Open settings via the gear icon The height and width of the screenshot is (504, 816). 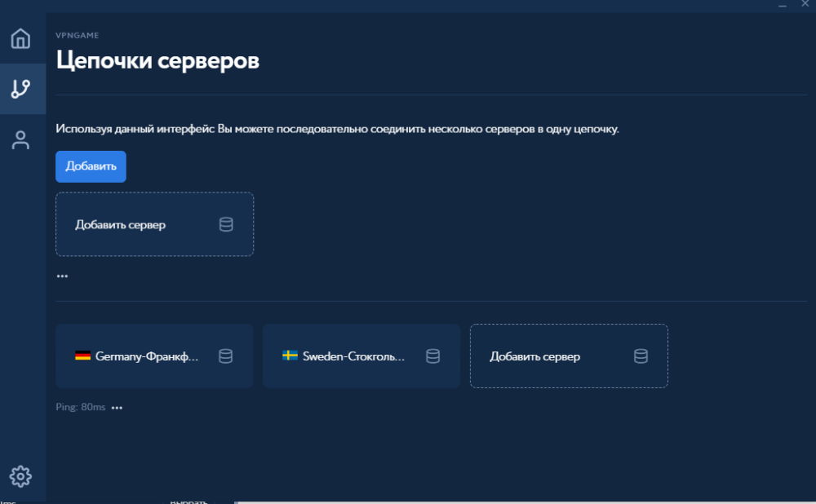[20, 475]
